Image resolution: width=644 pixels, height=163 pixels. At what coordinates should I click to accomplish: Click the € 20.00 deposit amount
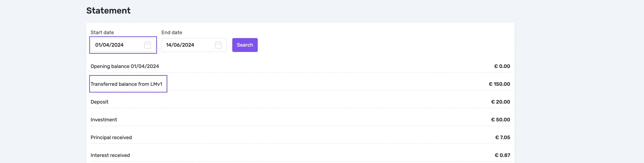(x=500, y=102)
